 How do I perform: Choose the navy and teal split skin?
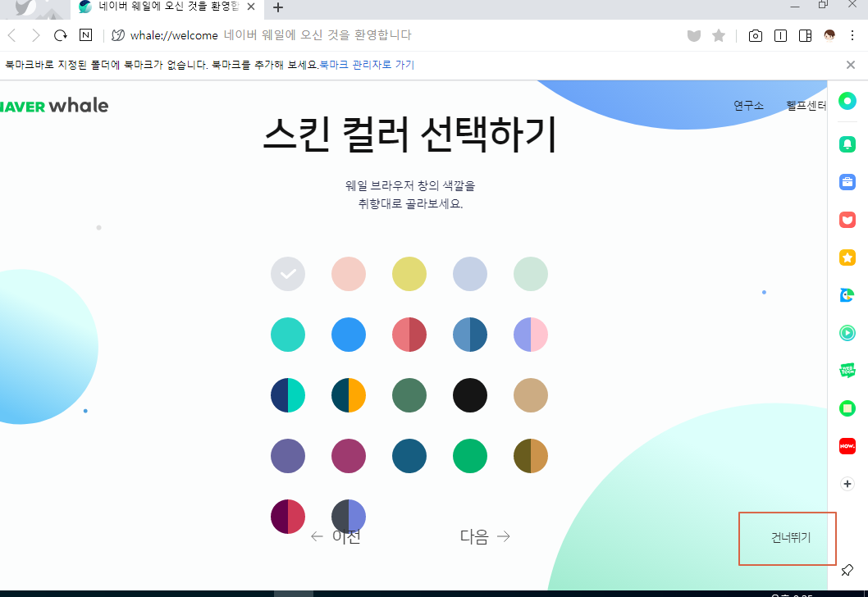(x=288, y=395)
